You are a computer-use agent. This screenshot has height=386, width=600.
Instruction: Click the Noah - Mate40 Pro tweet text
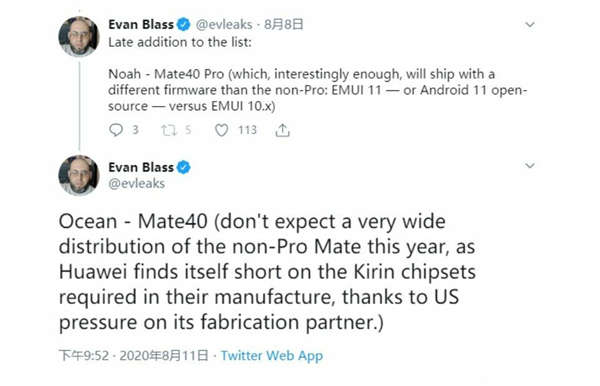tap(318, 90)
